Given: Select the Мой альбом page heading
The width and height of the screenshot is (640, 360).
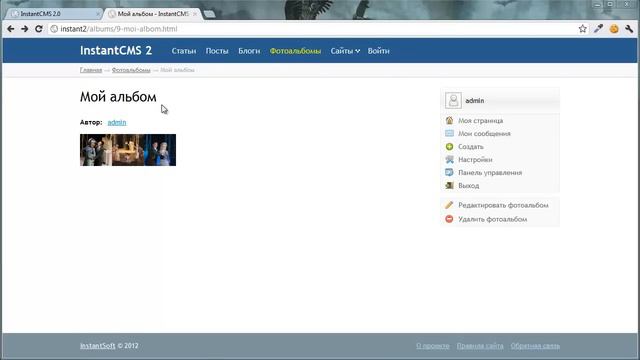Looking at the screenshot, I should point(118,97).
